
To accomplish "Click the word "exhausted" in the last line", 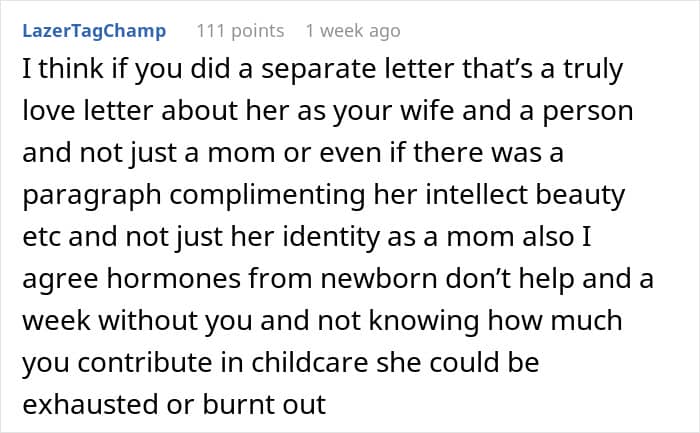I will [x=94, y=406].
